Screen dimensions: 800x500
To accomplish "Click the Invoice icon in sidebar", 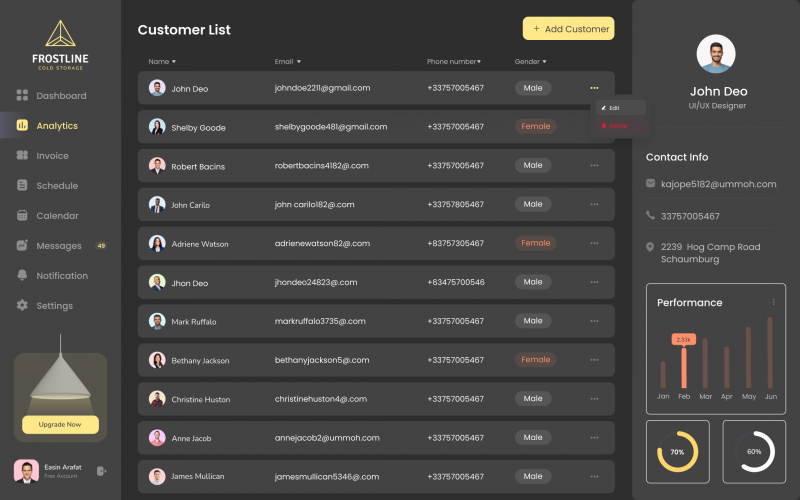I will pyautogui.click(x=22, y=155).
